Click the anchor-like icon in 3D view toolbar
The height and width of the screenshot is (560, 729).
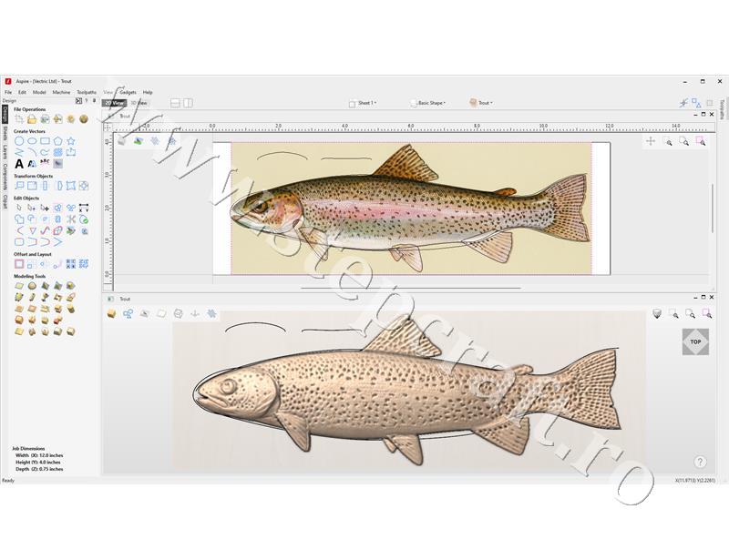point(195,314)
